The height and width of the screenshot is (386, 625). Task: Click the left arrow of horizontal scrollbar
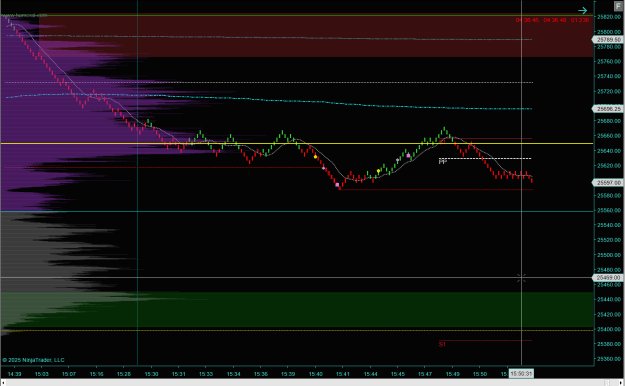pyautogui.click(x=3, y=383)
